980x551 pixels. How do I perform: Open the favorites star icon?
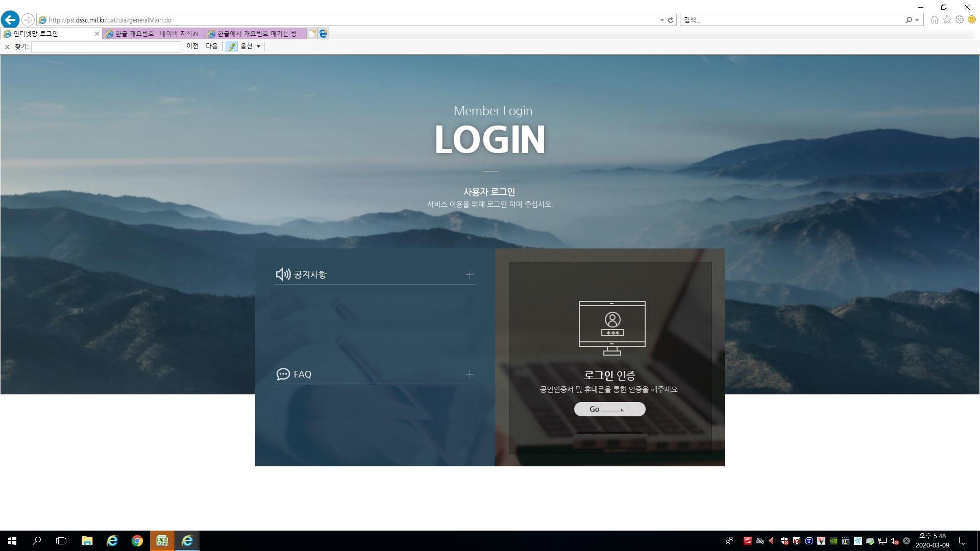coord(947,20)
